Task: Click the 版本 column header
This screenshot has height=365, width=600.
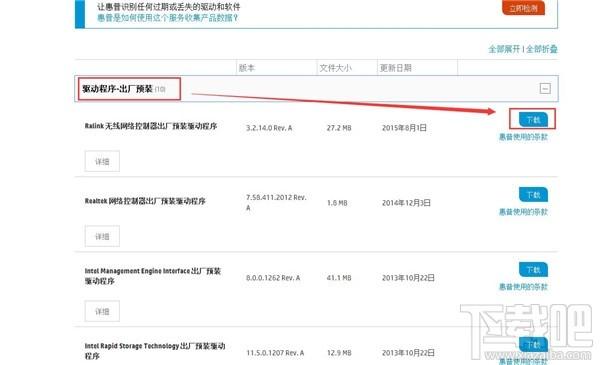Action: pos(247,68)
